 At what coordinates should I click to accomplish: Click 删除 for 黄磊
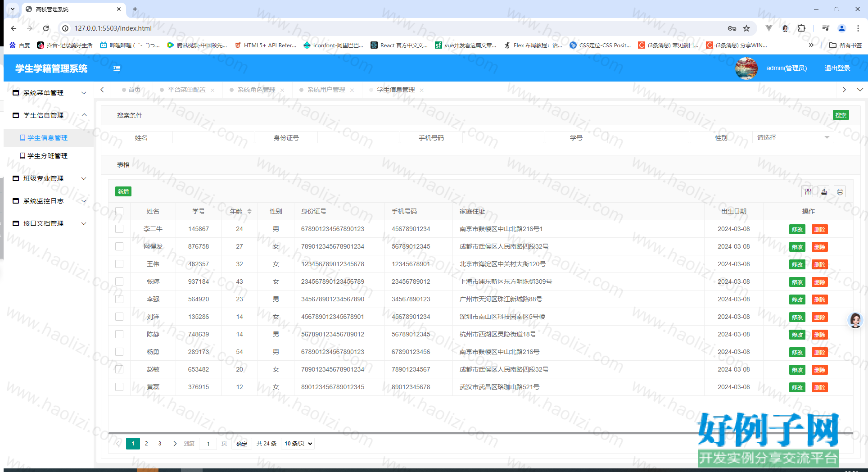(820, 387)
